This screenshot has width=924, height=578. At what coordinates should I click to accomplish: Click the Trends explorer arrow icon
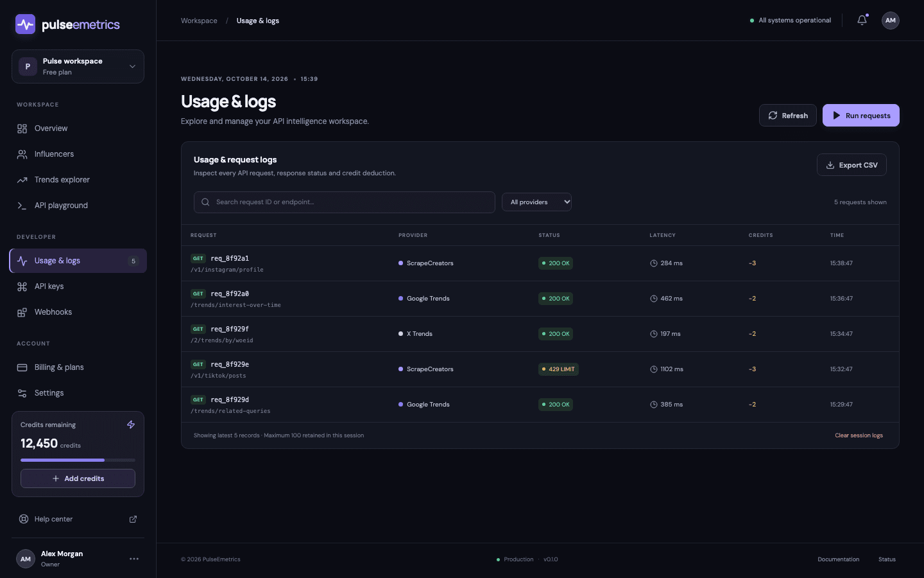[x=22, y=180]
